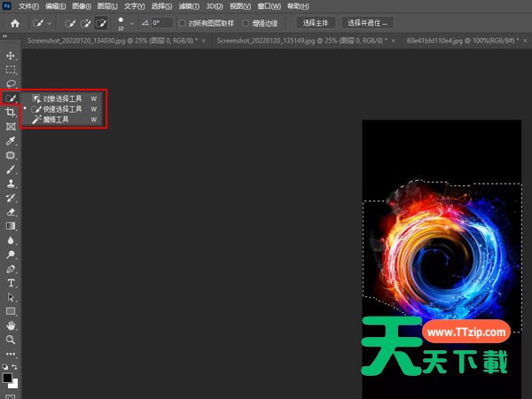Click the 选择并遮住 button
This screenshot has height=399, width=532.
click(x=368, y=22)
